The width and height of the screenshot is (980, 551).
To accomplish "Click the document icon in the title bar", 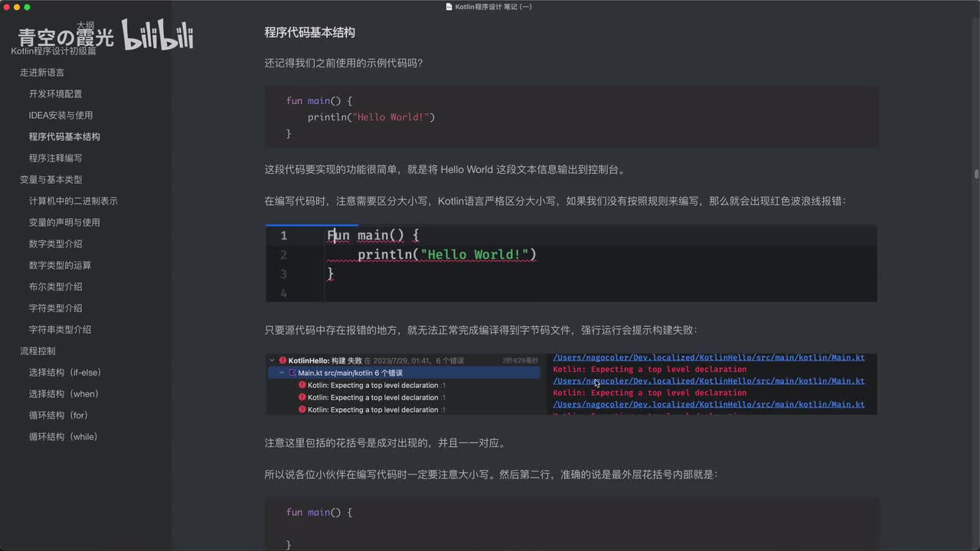I will [x=449, y=7].
